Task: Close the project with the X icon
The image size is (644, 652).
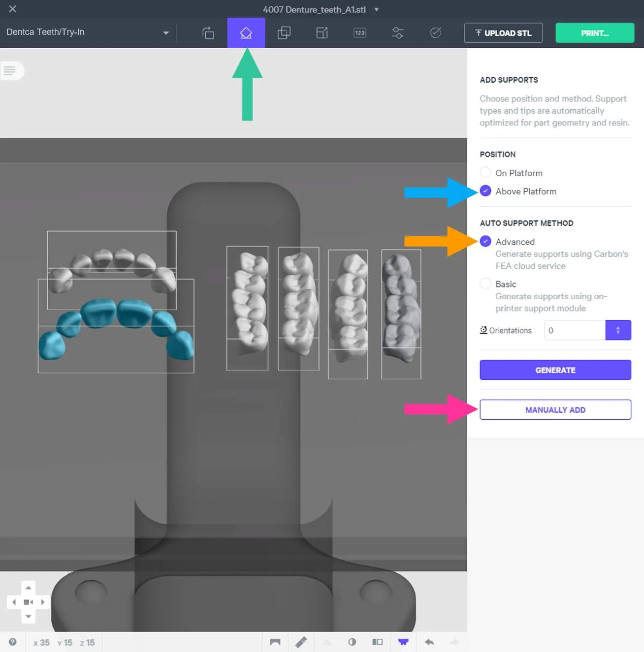Action: pos(13,9)
